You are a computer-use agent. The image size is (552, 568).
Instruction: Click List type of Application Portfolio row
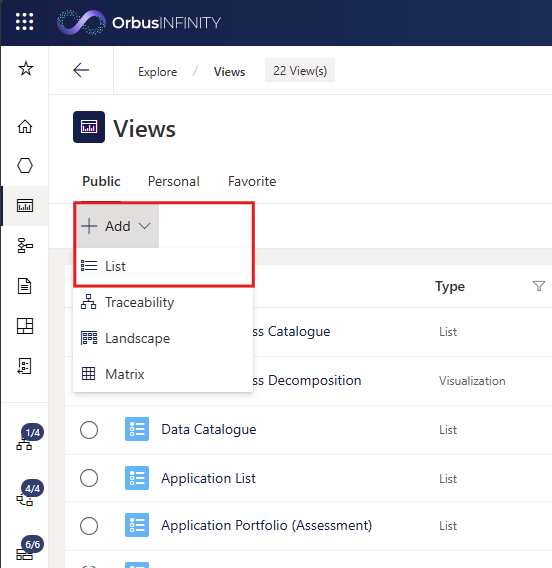(x=448, y=526)
